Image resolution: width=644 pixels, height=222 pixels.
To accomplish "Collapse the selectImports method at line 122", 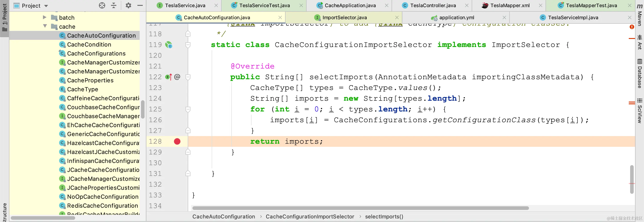I will coord(188,77).
